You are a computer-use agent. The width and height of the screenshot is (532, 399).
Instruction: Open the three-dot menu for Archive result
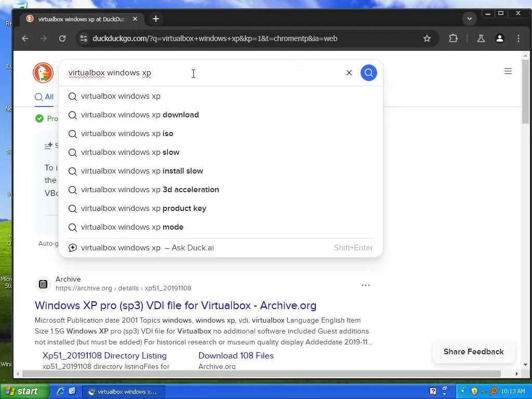pos(365,285)
